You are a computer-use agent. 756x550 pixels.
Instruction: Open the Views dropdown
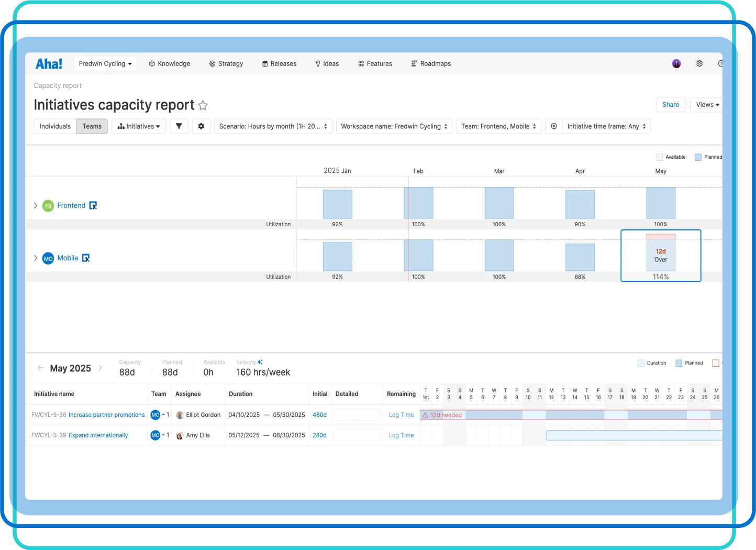click(x=707, y=105)
